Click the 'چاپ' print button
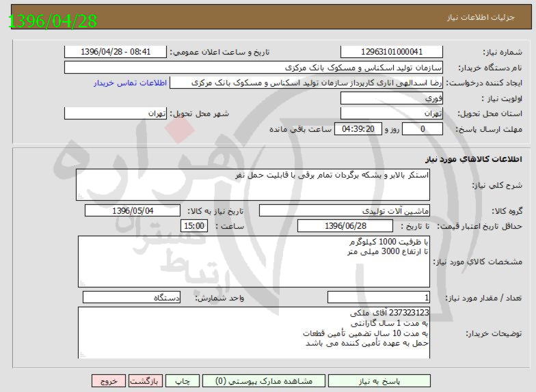The image size is (536, 392). click(x=183, y=381)
